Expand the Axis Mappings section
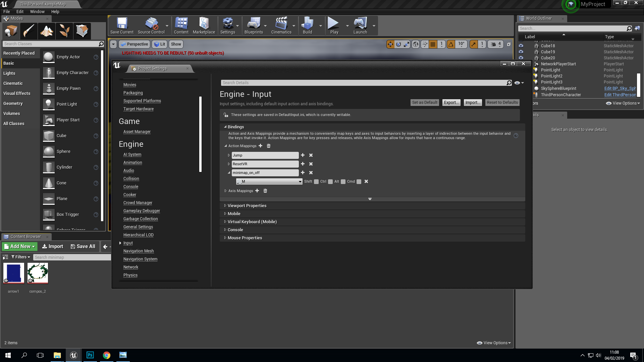This screenshot has width=644, height=362. (x=225, y=191)
